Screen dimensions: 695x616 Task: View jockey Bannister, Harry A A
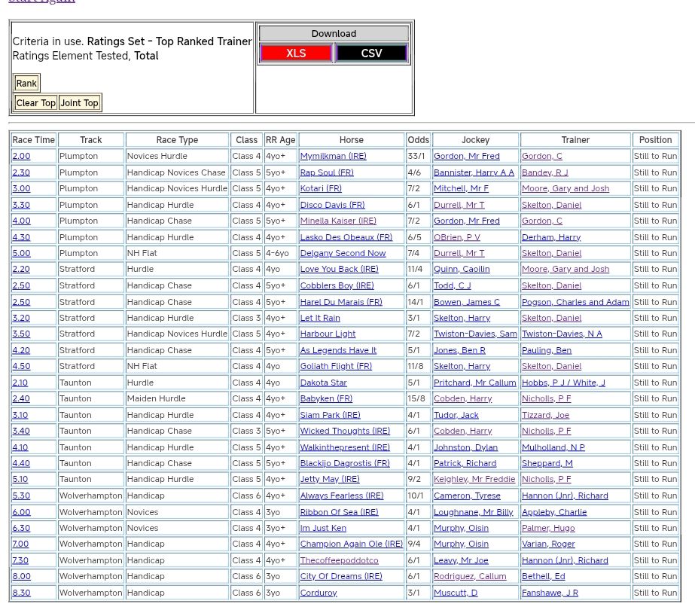pyautogui.click(x=474, y=172)
